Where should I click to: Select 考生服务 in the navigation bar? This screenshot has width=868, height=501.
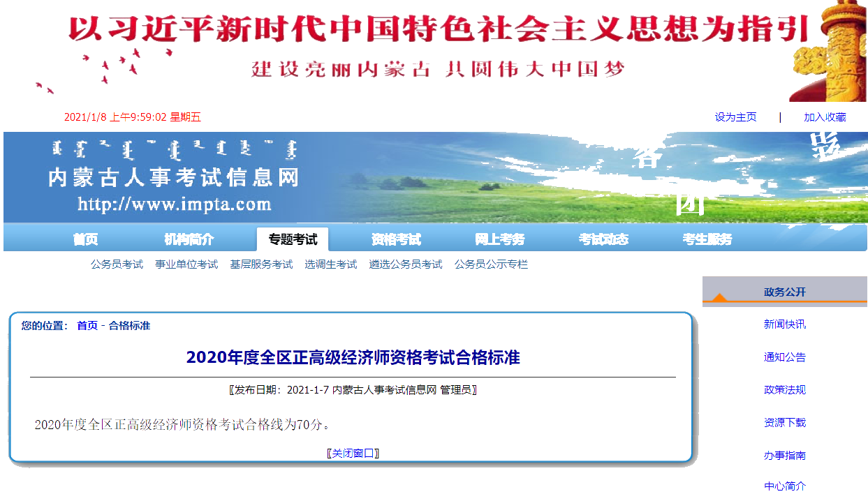click(x=707, y=239)
